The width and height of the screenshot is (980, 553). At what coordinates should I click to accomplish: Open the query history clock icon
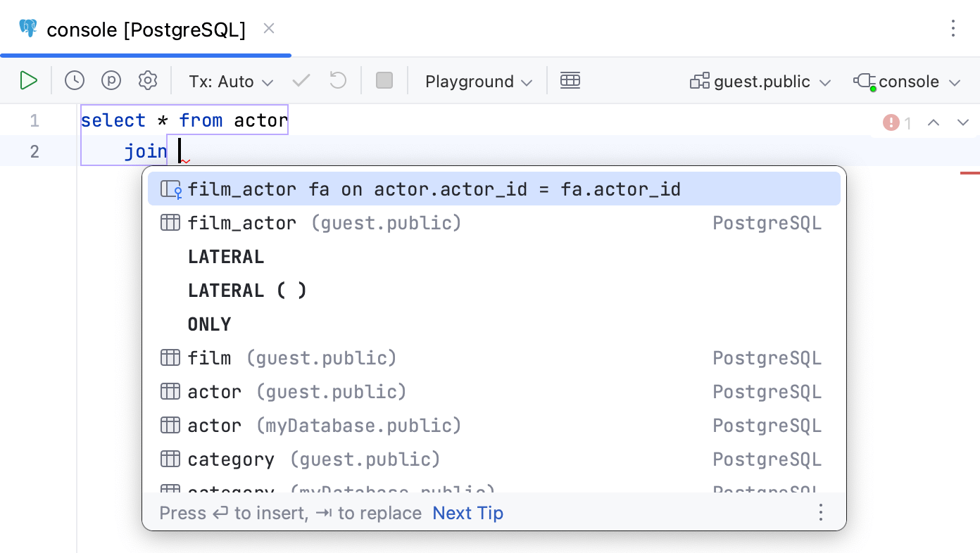click(x=75, y=81)
